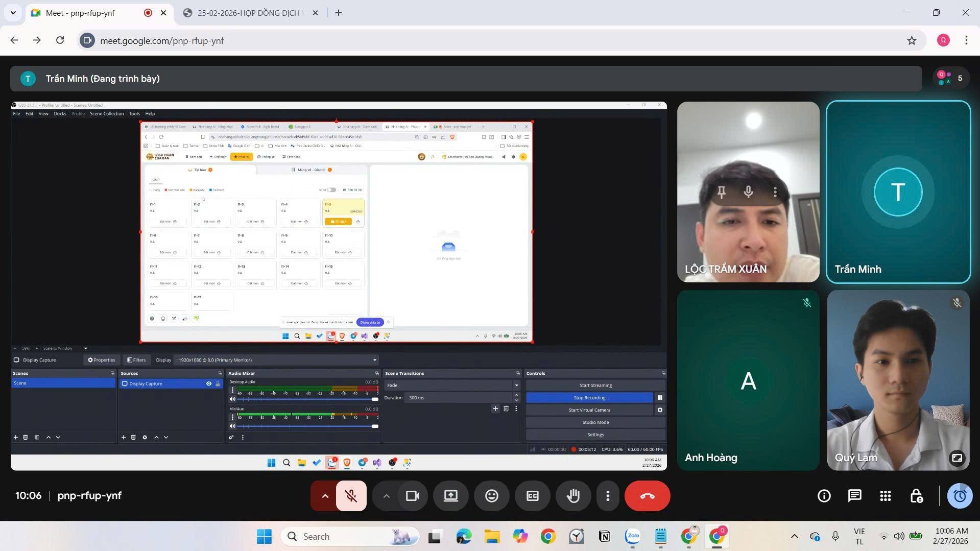Viewport: 980px width, 551px height.
Task: Select the Meet - pnp-rfup-ynf tab
Action: pyautogui.click(x=80, y=13)
